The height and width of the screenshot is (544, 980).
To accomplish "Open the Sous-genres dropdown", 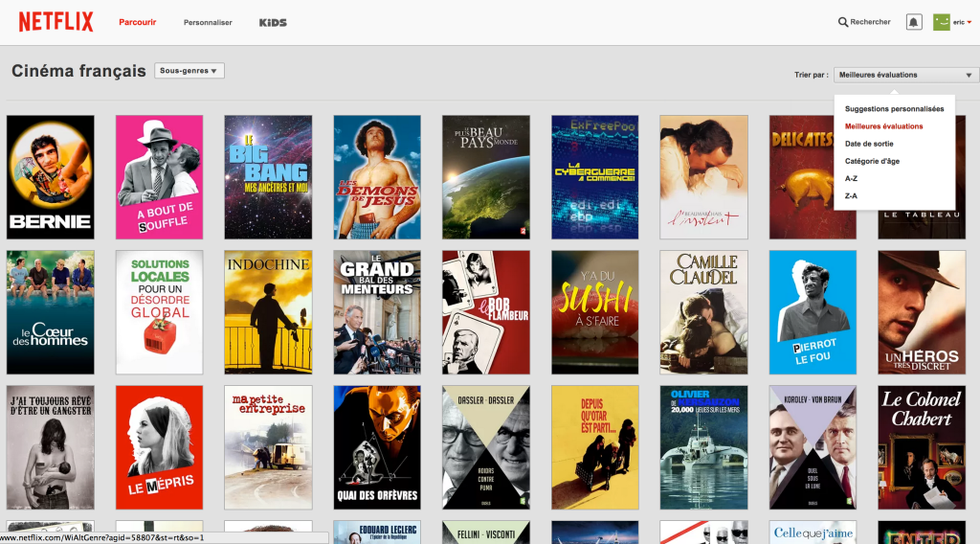I will [189, 71].
